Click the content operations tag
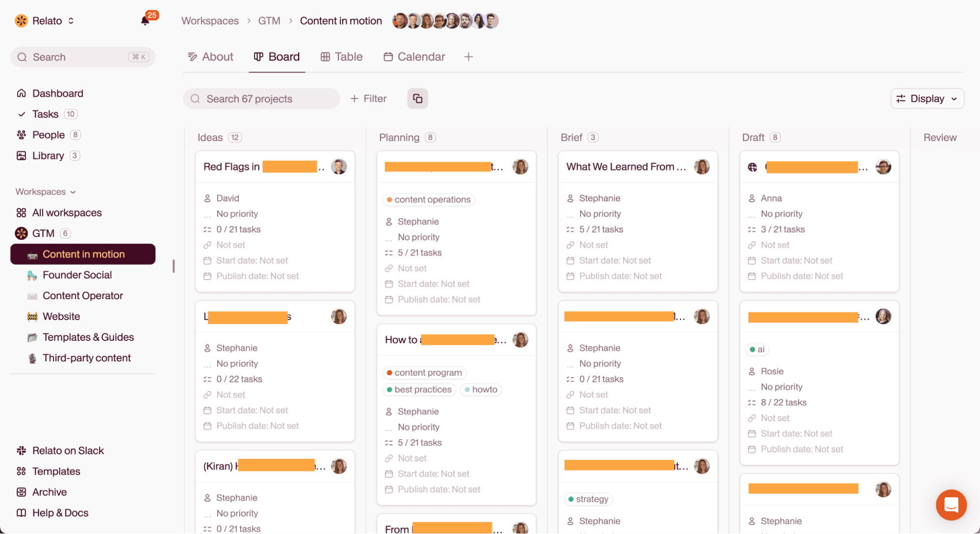The height and width of the screenshot is (534, 980). pos(428,200)
